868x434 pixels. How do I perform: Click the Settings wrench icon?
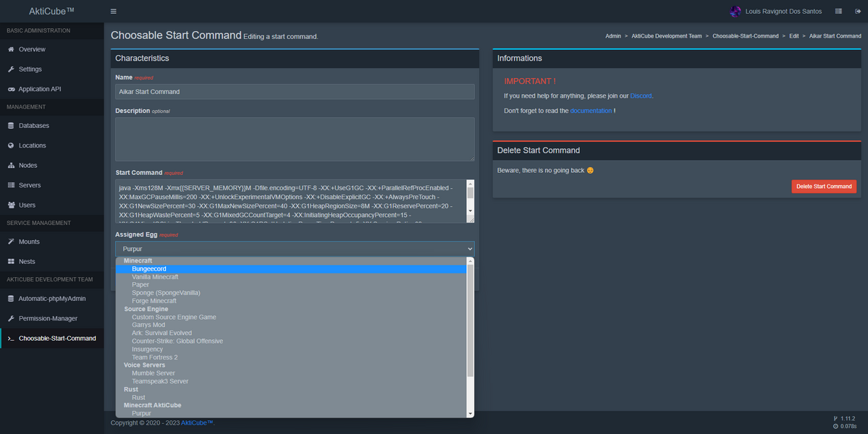click(11, 69)
